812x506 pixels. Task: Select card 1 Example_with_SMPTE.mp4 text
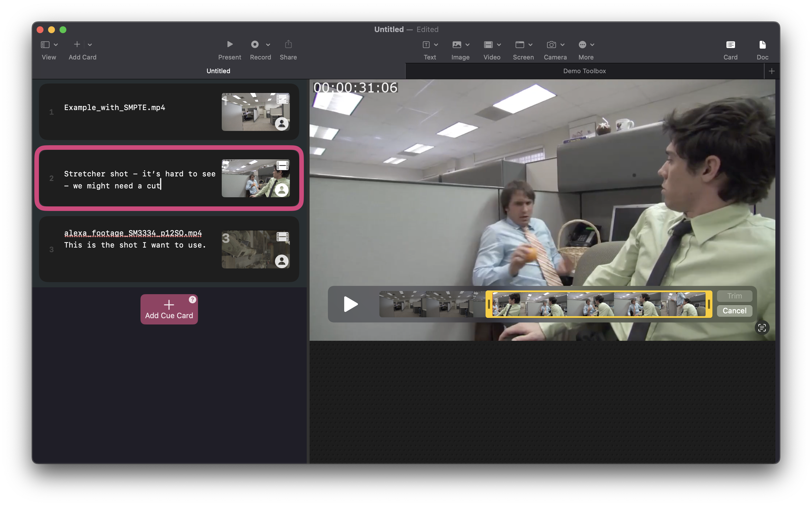point(114,107)
